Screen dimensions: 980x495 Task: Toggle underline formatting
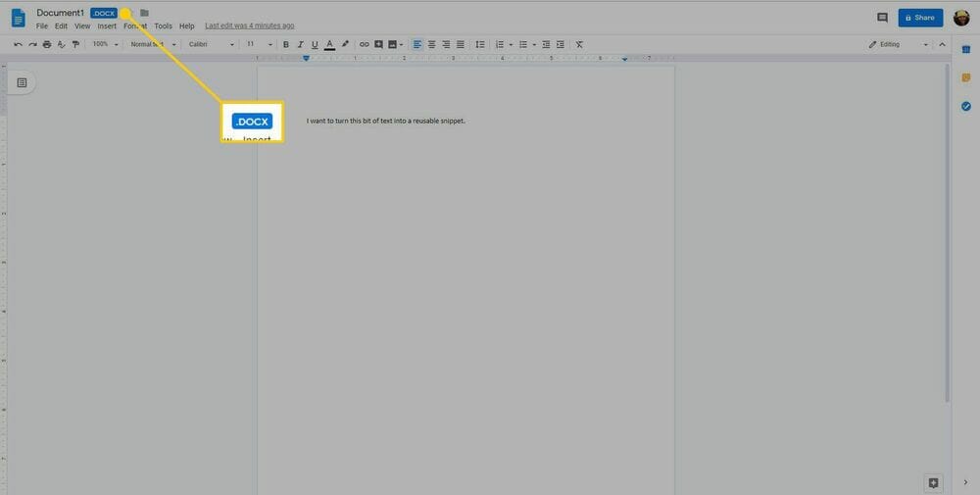(314, 44)
